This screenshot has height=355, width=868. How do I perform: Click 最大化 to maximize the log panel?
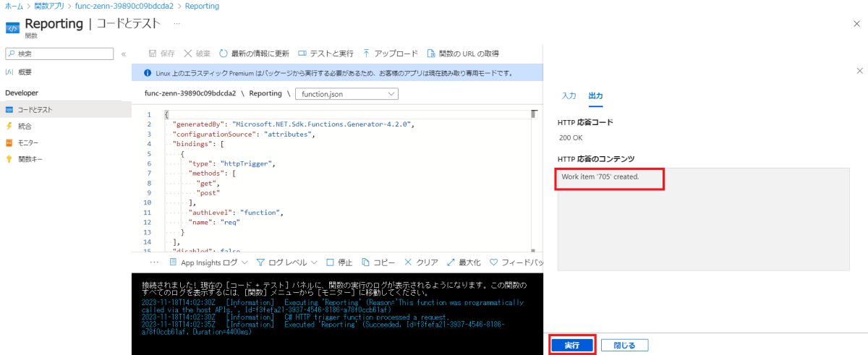point(464,262)
